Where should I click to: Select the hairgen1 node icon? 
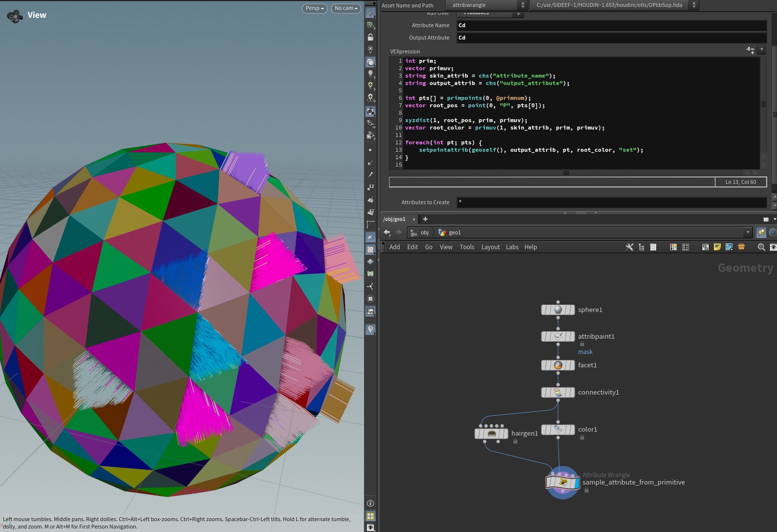pyautogui.click(x=491, y=433)
